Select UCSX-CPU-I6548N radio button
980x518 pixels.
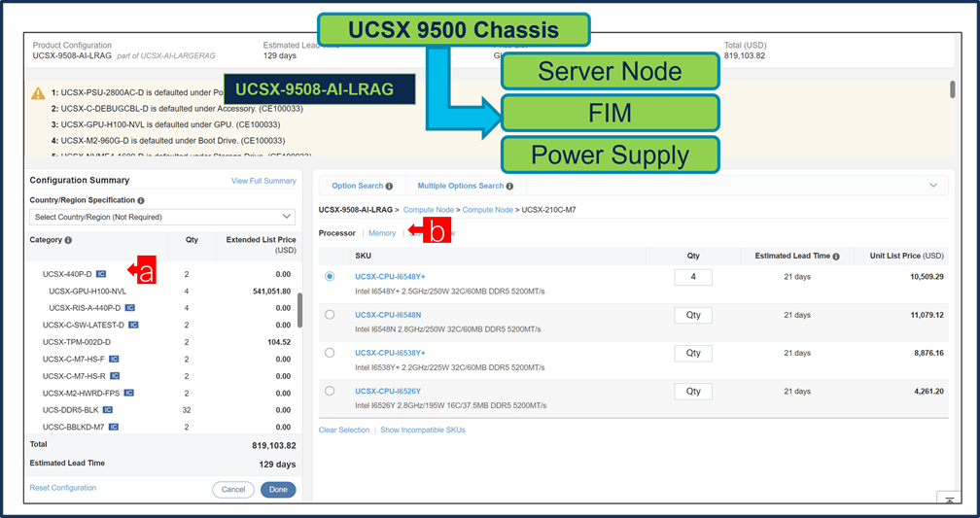tap(330, 315)
